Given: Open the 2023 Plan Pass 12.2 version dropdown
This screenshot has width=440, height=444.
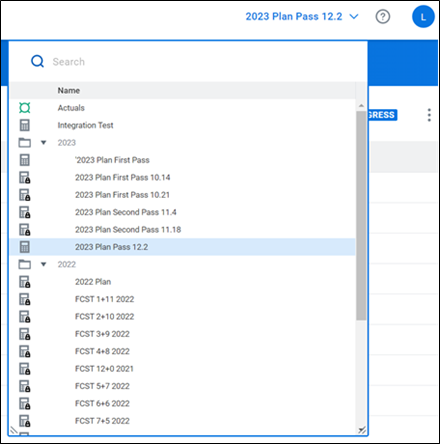Looking at the screenshot, I should [302, 16].
